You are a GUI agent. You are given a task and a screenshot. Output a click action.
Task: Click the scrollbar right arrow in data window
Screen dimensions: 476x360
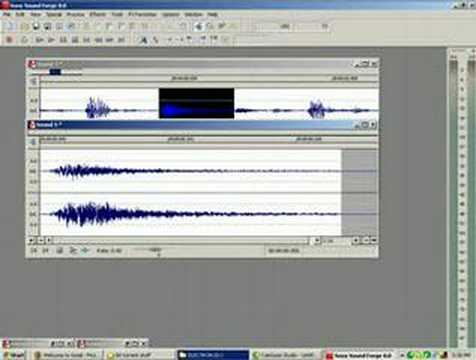pos(317,240)
